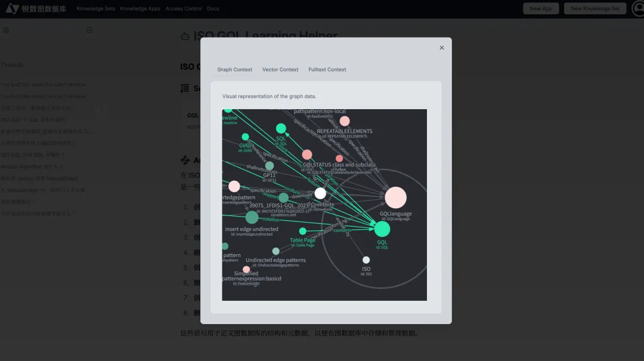Viewport: 644px width, 361px height.
Task: Open the user profile avatar icon
Action: [x=637, y=8]
